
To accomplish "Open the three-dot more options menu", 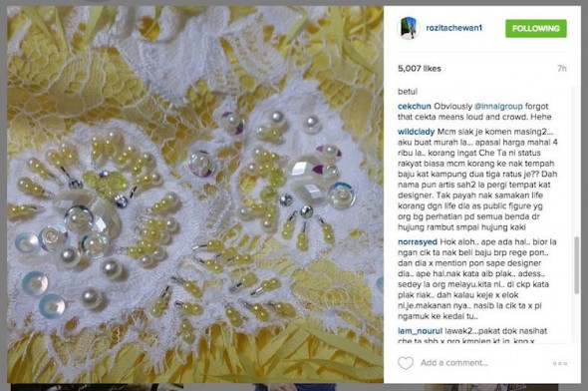I will (560, 363).
